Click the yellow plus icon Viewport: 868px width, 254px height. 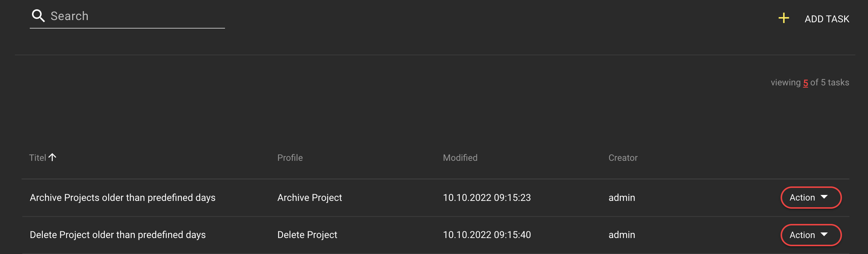(784, 18)
